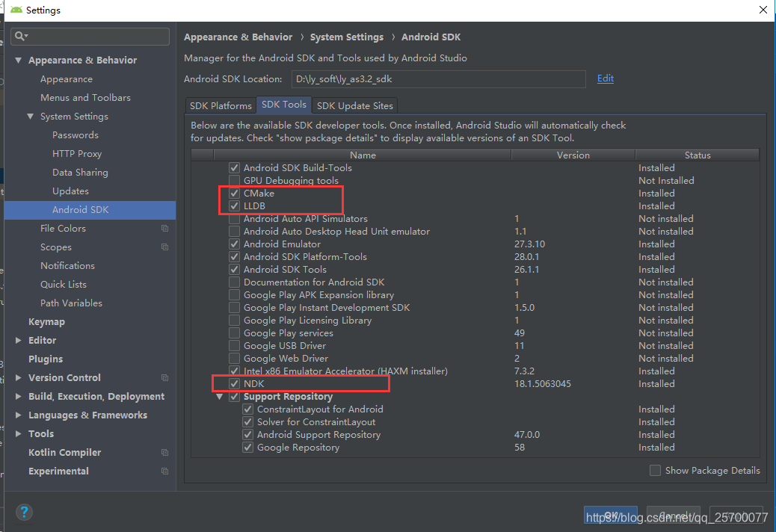This screenshot has width=776, height=532.
Task: Close the Settings dialog with the X
Action: (763, 10)
